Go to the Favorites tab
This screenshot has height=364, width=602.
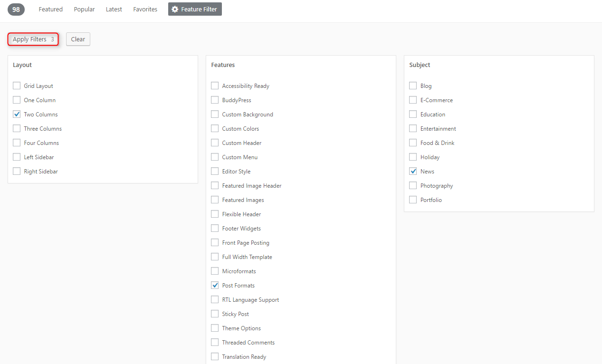click(145, 9)
